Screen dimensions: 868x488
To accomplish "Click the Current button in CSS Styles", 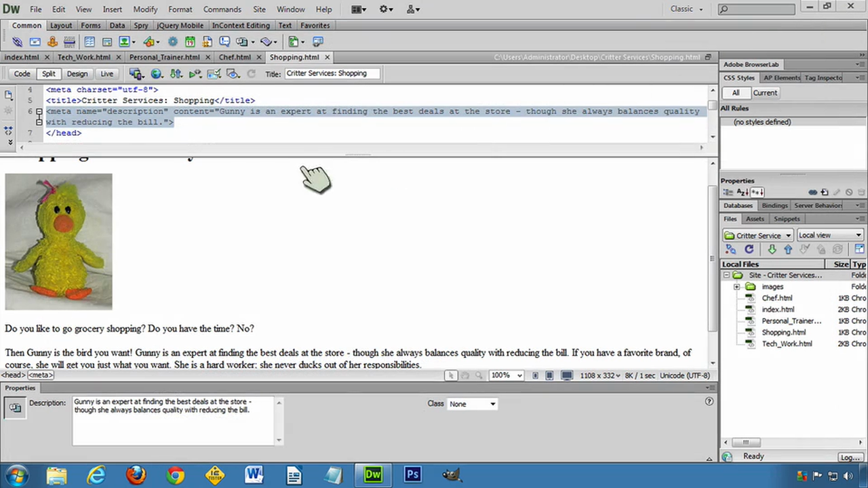I will (765, 93).
